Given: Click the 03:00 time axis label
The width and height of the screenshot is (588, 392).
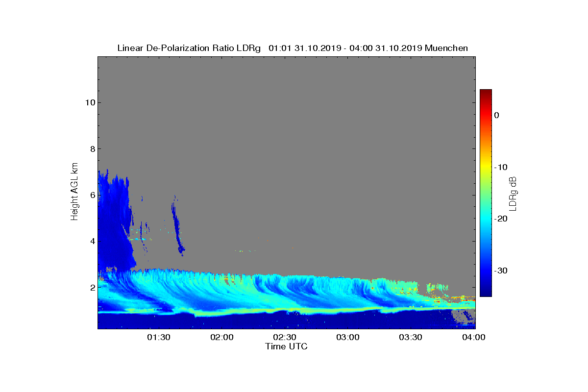Looking at the screenshot, I should point(348,338).
